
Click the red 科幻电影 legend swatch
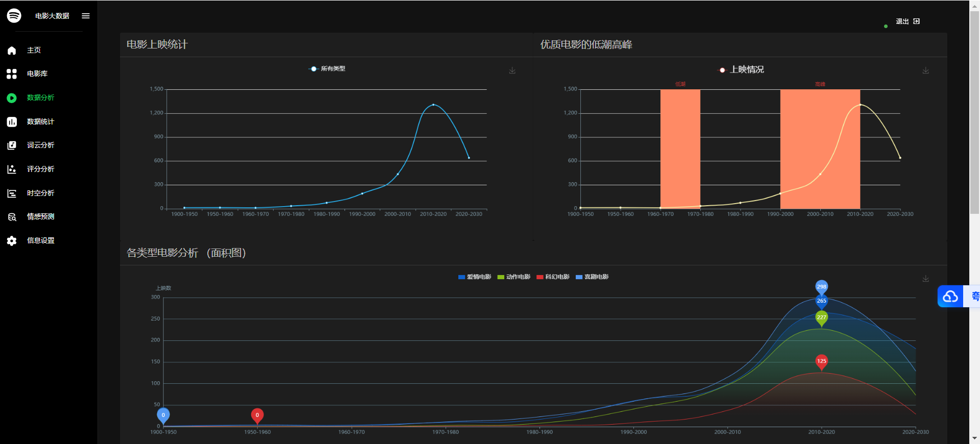click(540, 277)
